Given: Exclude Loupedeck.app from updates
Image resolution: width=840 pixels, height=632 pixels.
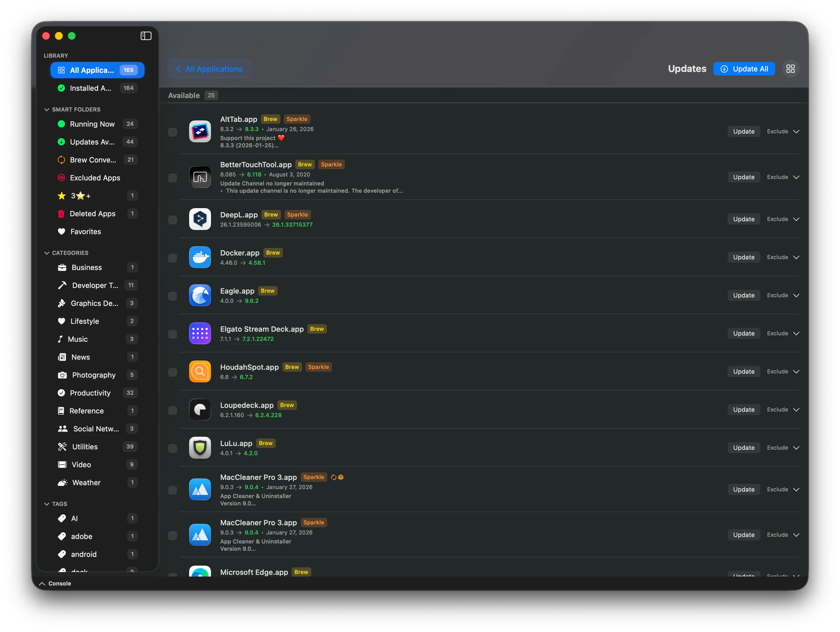Looking at the screenshot, I should click(x=777, y=410).
